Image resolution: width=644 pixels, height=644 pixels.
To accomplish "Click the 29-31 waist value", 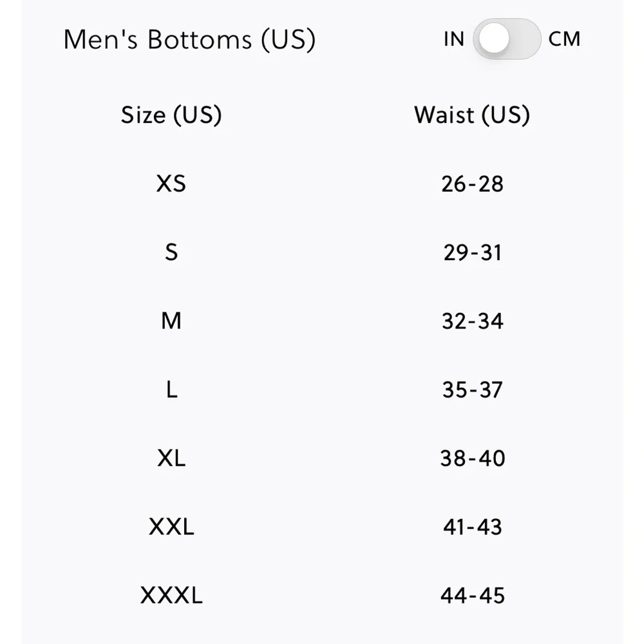I will (472, 252).
